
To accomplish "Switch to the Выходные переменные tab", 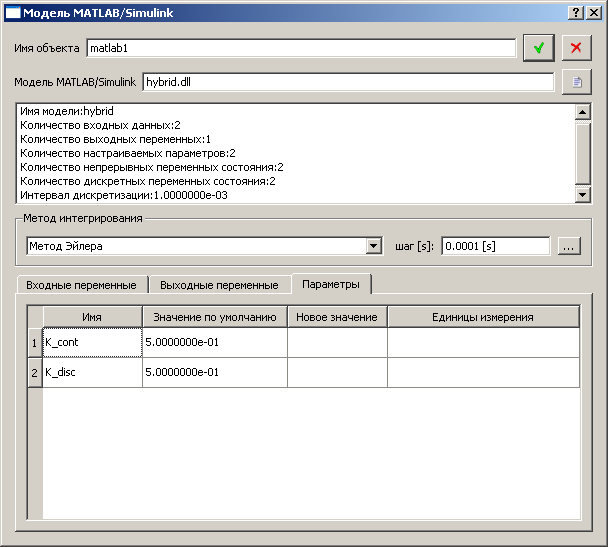I will pyautogui.click(x=219, y=285).
